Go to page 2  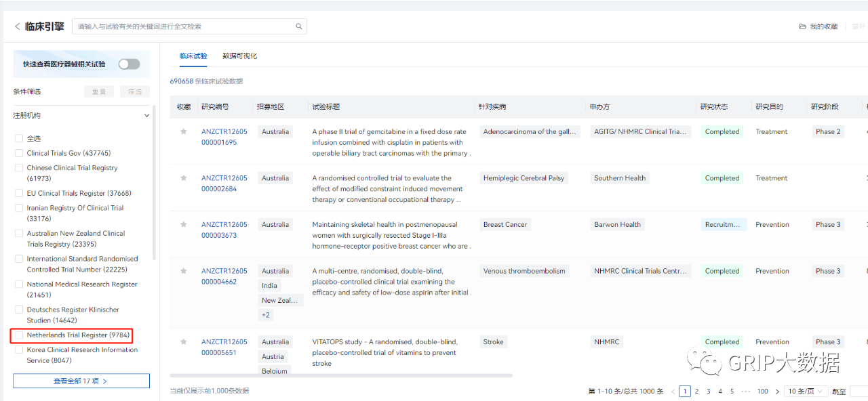[x=697, y=392]
